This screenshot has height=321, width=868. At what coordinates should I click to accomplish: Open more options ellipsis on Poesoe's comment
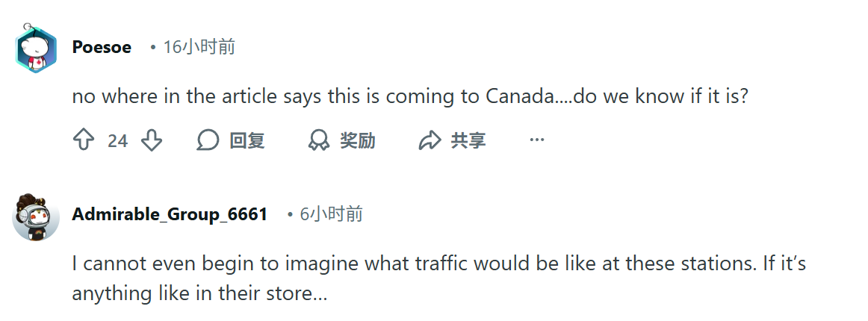click(x=536, y=140)
